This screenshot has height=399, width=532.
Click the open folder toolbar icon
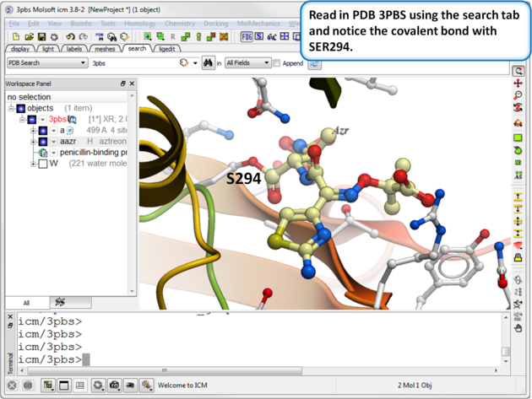(30, 37)
